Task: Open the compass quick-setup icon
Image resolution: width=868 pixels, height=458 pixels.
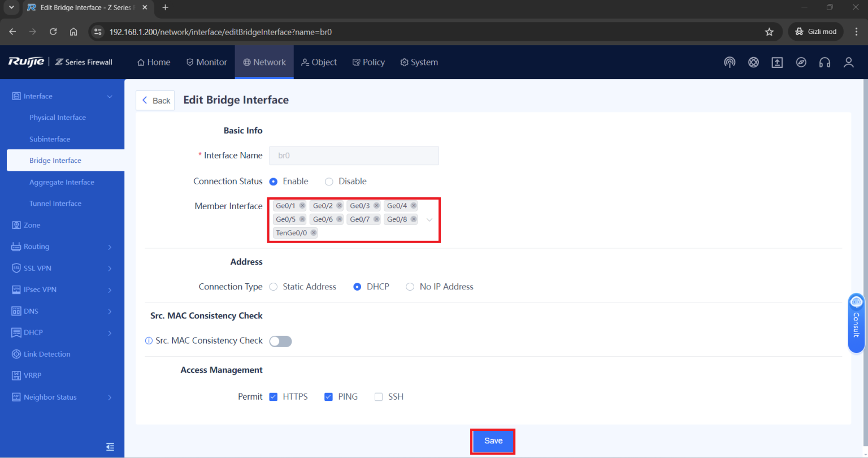Action: pyautogui.click(x=801, y=62)
